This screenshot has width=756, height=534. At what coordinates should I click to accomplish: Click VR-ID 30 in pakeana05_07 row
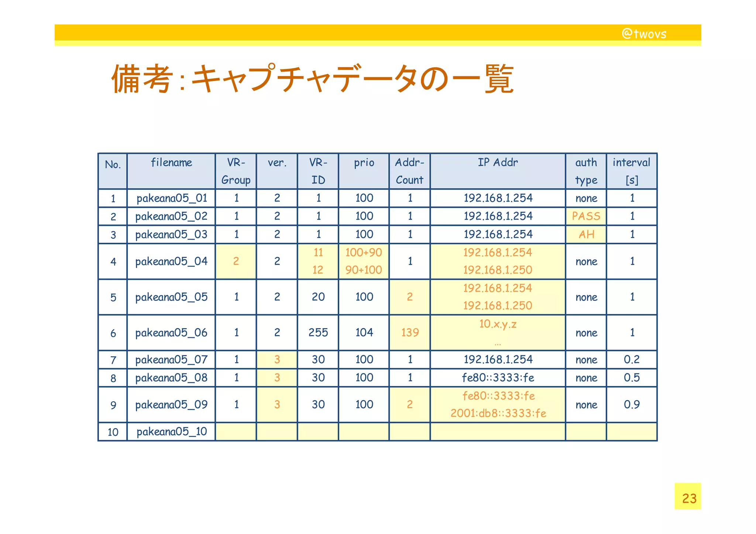(318, 359)
